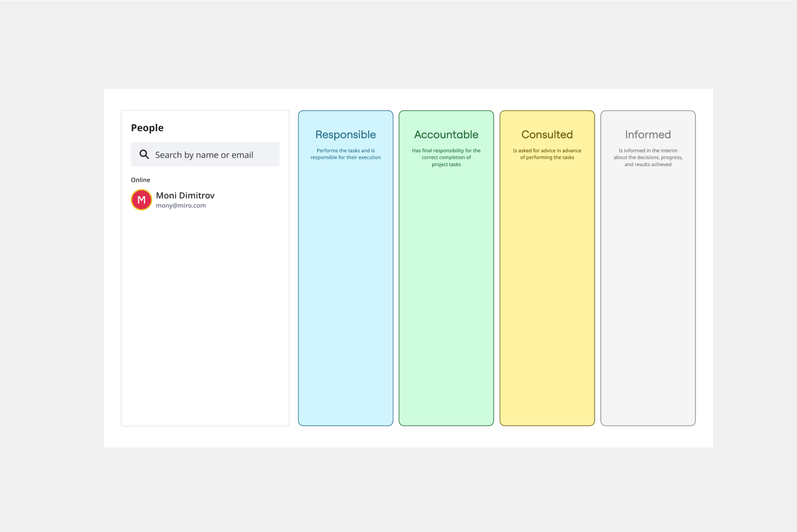Select the Responsible column header

[345, 135]
